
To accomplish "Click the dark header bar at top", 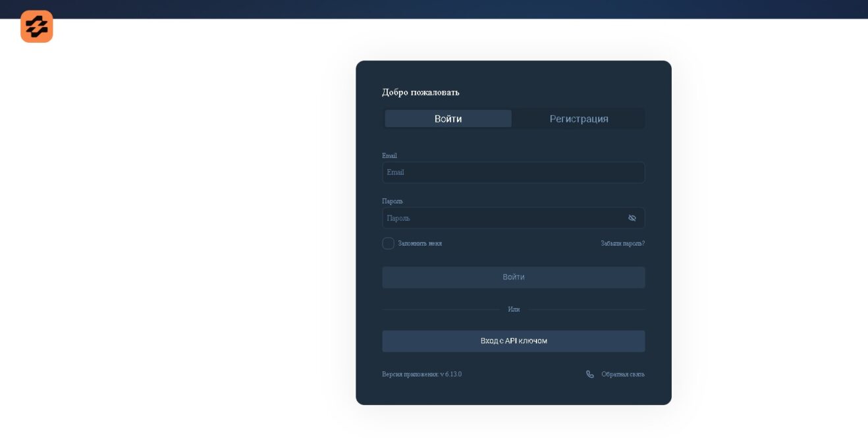I will tap(434, 9).
